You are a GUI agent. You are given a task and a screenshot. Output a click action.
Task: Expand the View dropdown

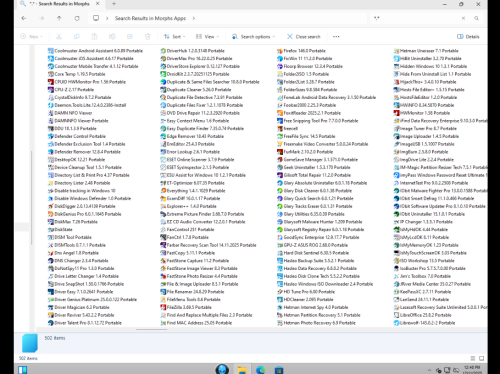pos(207,37)
